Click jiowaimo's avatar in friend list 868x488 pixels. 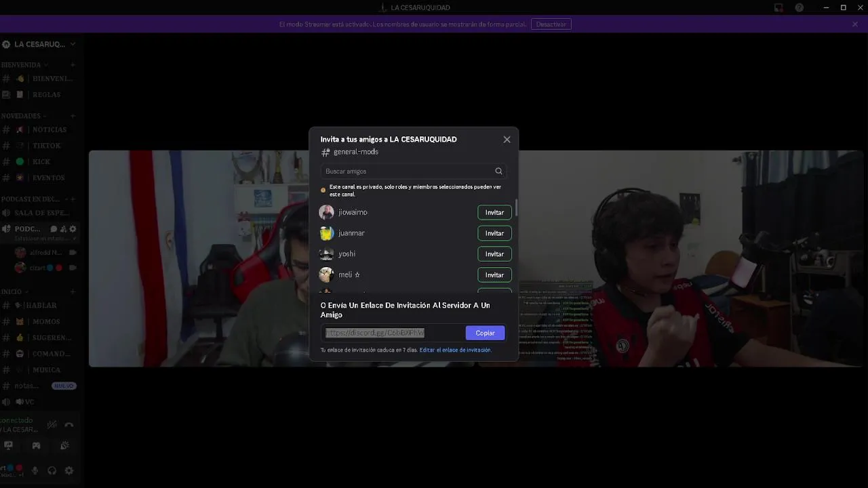(326, 212)
